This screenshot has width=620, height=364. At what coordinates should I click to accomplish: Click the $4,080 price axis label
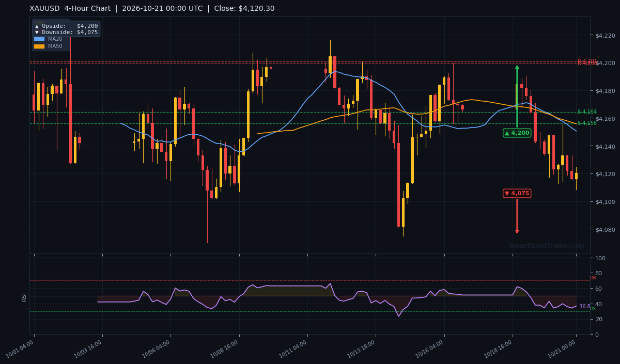605,229
